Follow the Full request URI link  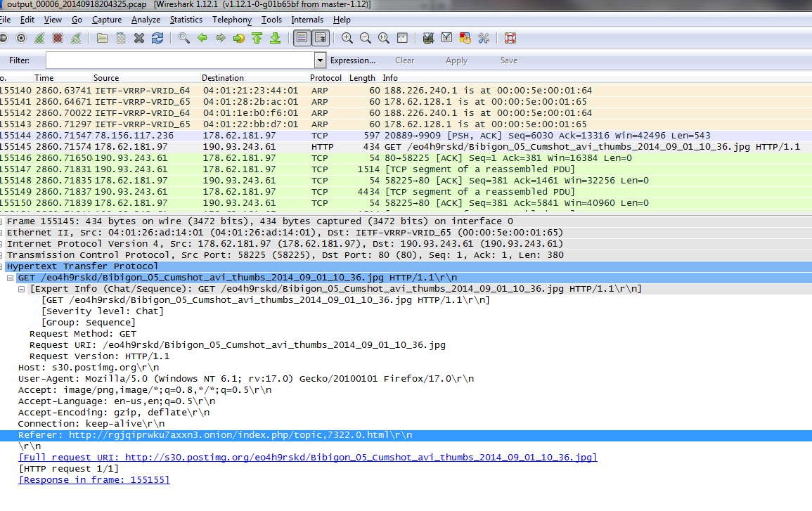308,458
